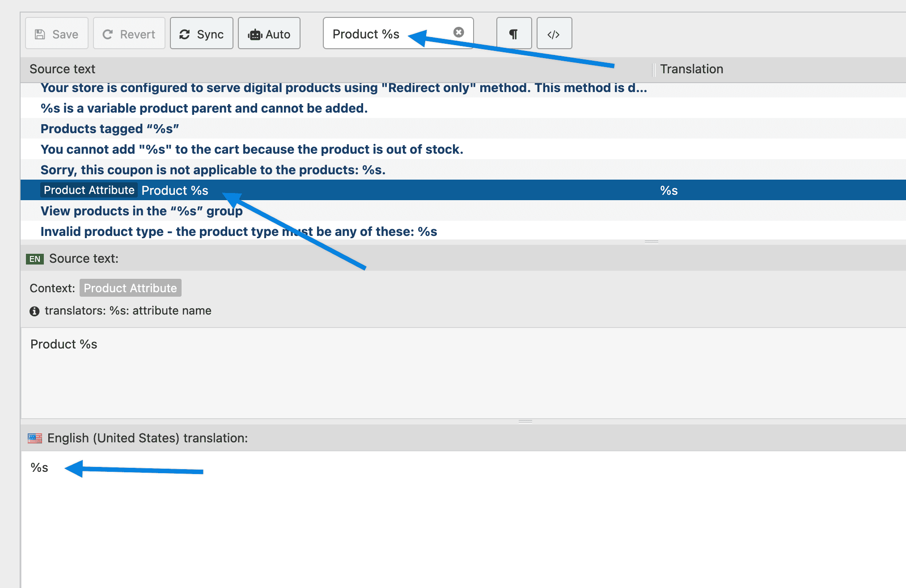Sort by the Translation column header
This screenshot has width=906, height=588.
tap(692, 69)
